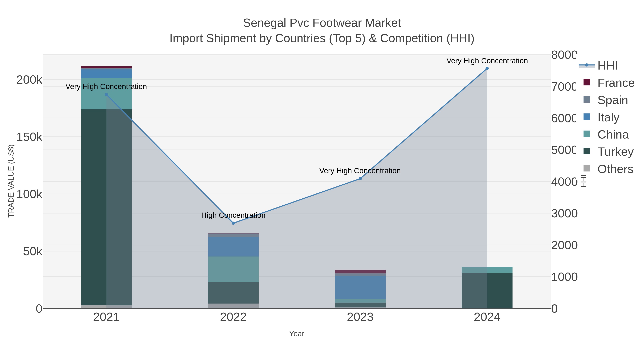Click the Very High Concentration annotation for 2021
This screenshot has height=362, width=644.
click(x=106, y=87)
